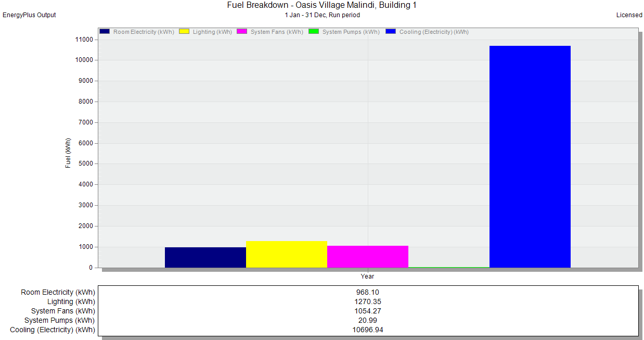Click the "Year" x-axis label
644x340 pixels.
pyautogui.click(x=368, y=276)
